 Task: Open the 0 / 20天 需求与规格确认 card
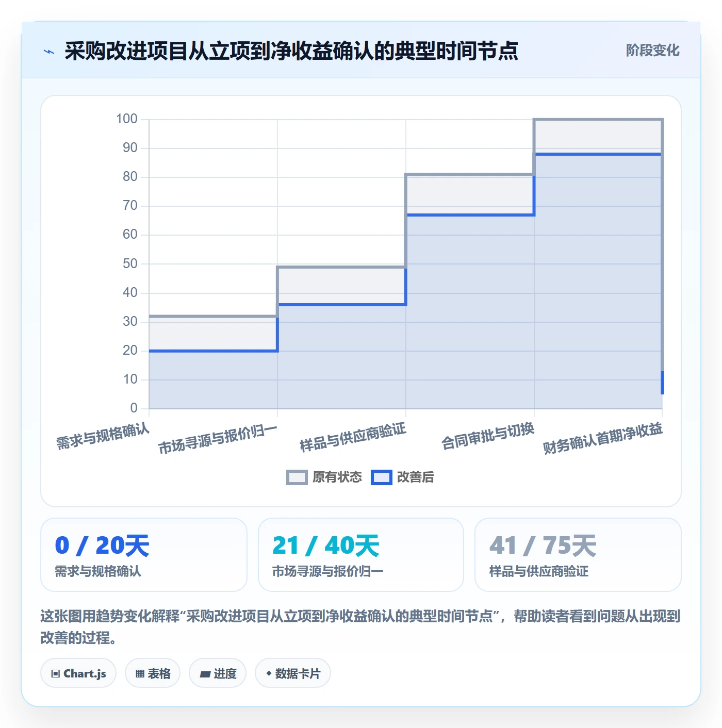pos(144,555)
